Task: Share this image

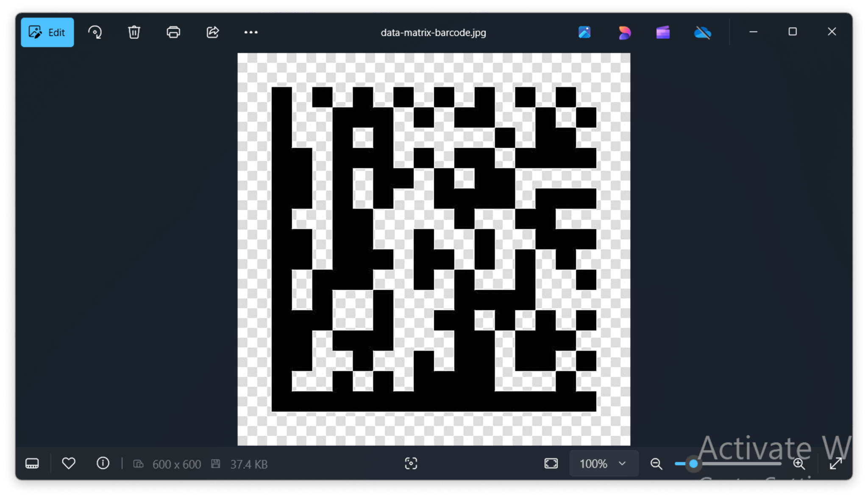Action: pos(213,32)
